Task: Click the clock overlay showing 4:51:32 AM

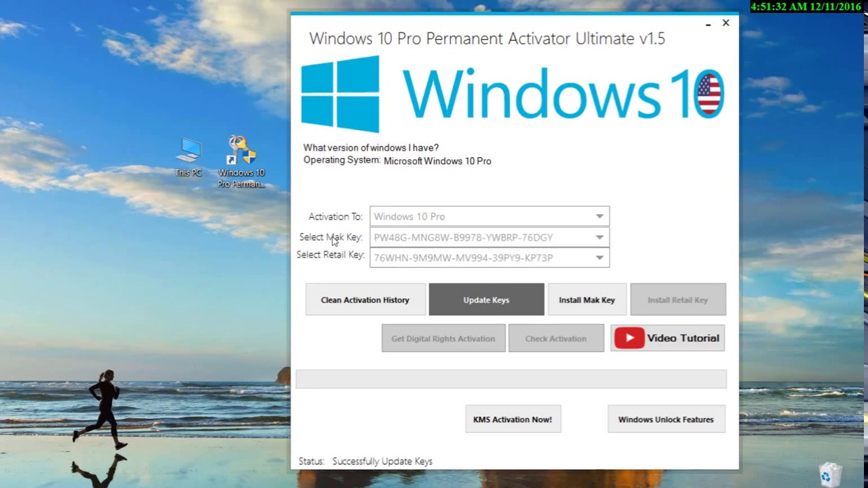Action: [x=806, y=7]
